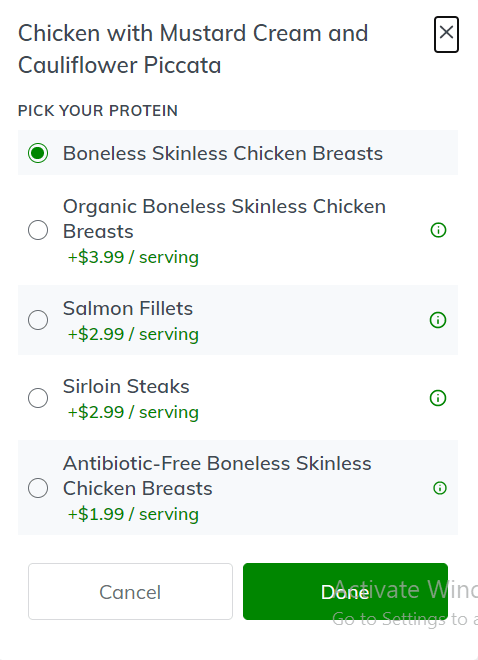478x660 pixels.
Task: Show info for Organic Boneless Skinless Chicken Breasts
Action: point(438,230)
